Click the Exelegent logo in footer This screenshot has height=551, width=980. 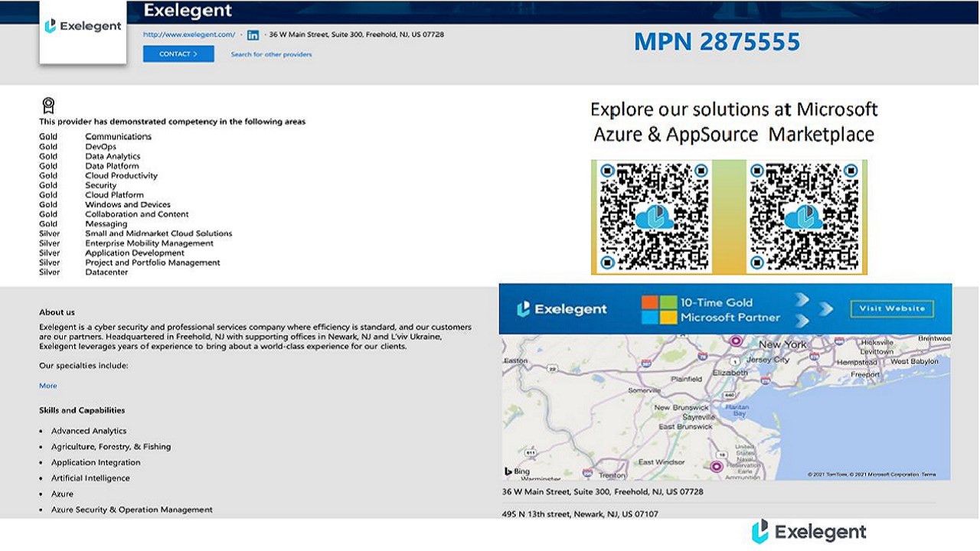pos(809,532)
